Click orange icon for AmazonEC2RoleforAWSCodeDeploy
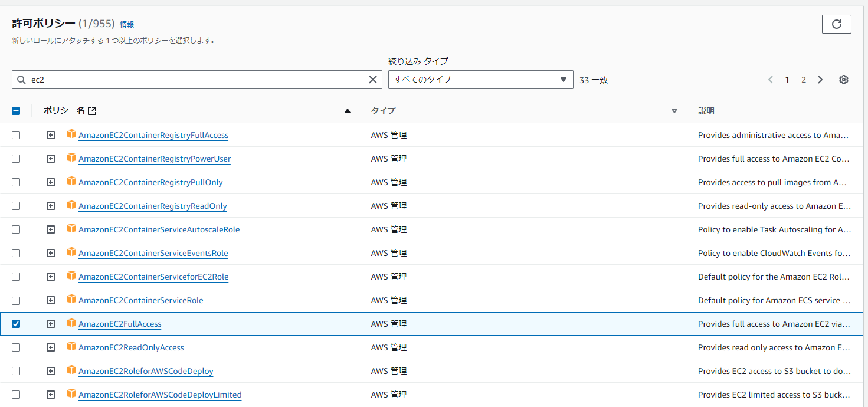Image resolution: width=868 pixels, height=407 pixels. pos(72,370)
